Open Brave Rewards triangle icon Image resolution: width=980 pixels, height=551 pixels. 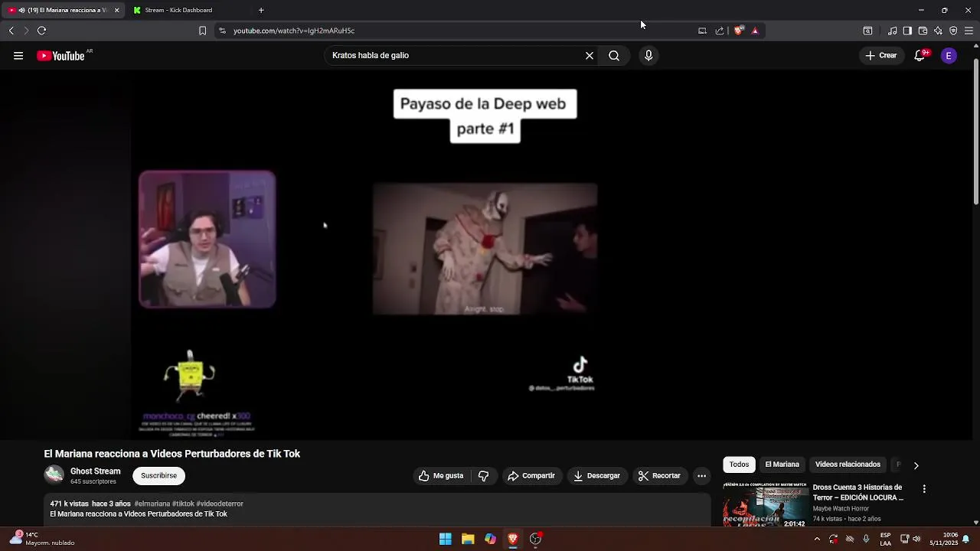click(755, 31)
